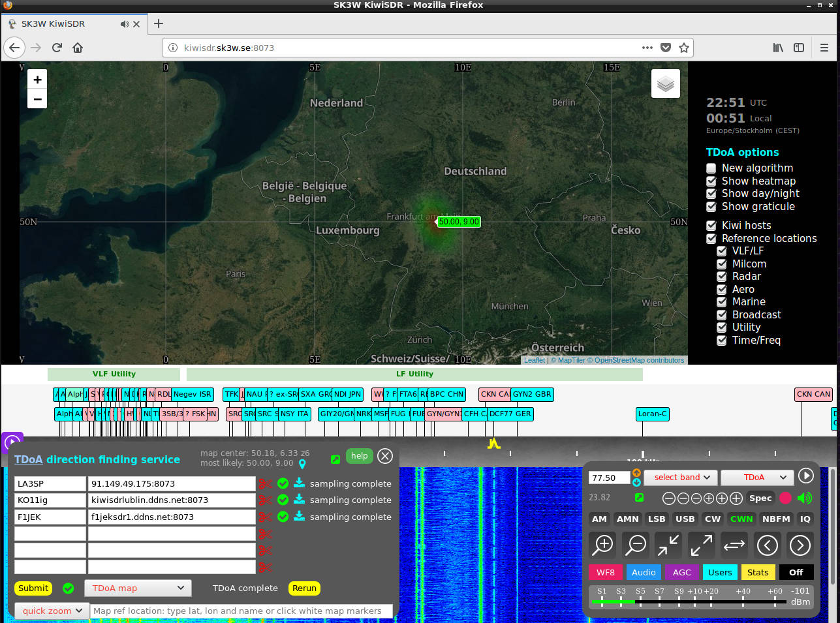Click the page-right arrow circle icon

coord(800,544)
